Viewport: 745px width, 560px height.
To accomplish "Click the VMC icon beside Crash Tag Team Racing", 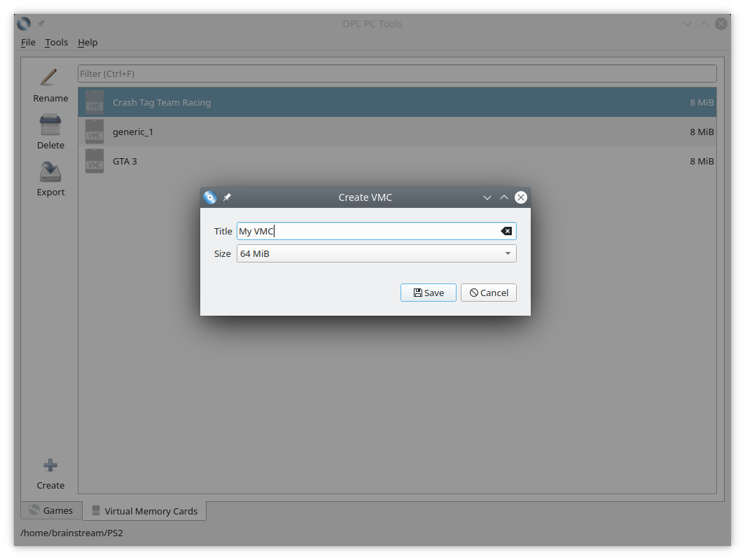I will (x=95, y=102).
